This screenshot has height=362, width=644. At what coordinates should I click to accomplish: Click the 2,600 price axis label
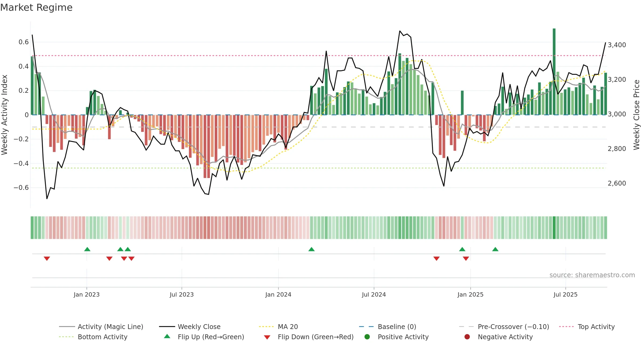coord(617,183)
